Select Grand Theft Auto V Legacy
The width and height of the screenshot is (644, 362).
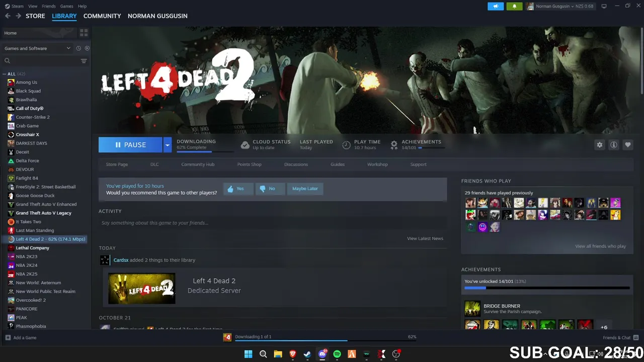pyautogui.click(x=43, y=213)
